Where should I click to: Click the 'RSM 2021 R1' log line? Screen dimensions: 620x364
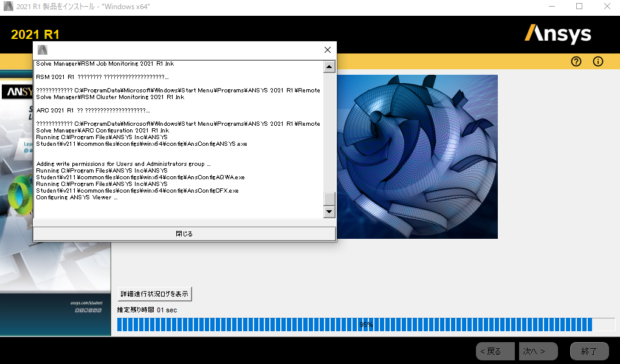102,77
